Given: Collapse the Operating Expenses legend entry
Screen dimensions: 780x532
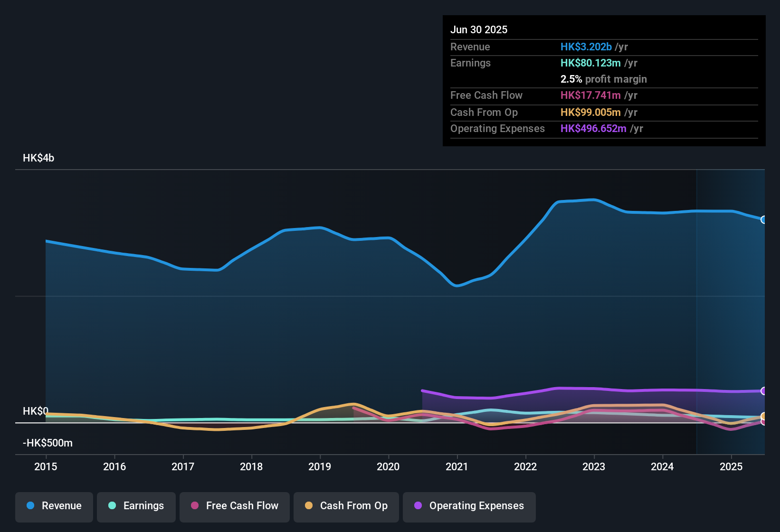Looking at the screenshot, I should pyautogui.click(x=469, y=506).
